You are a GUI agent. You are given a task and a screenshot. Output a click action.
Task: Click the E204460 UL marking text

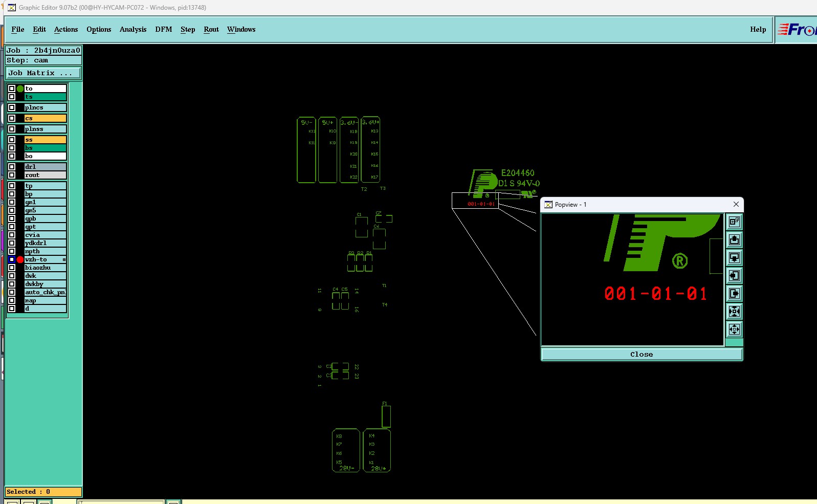click(518, 173)
